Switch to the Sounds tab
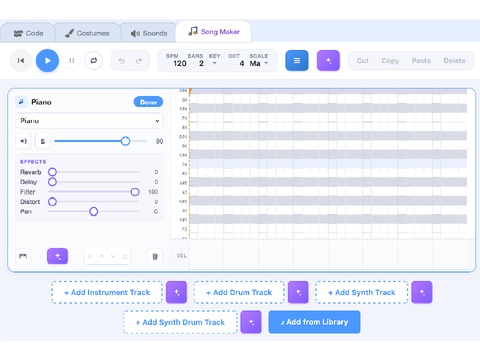This screenshot has width=480, height=360. (149, 33)
